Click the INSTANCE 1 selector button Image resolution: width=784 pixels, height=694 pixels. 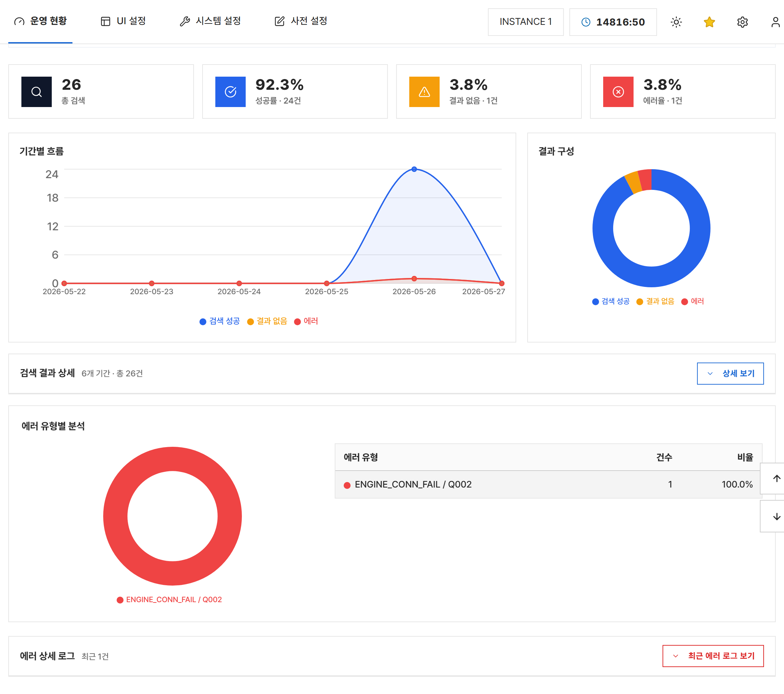[526, 22]
